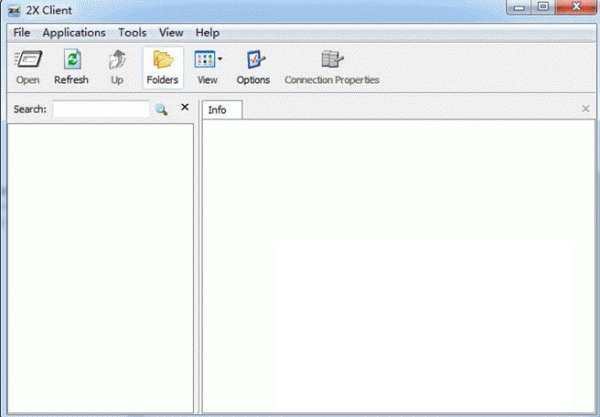
Task: Click the View toolbar icon
Action: tap(204, 62)
